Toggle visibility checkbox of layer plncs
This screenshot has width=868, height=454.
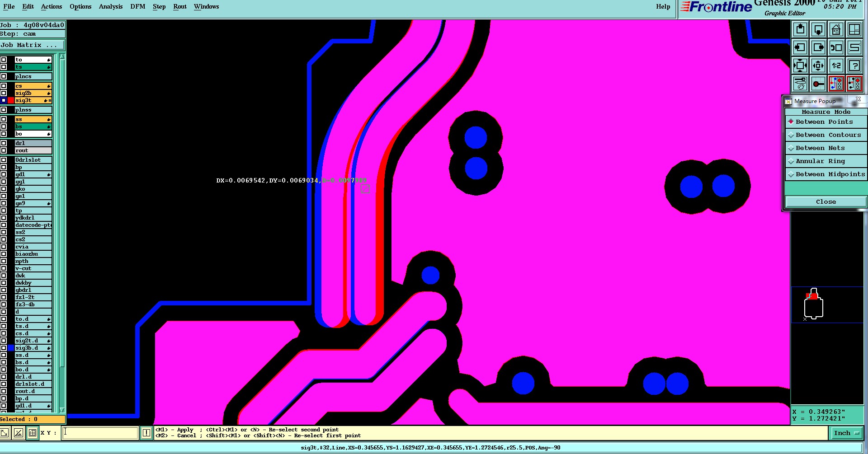(x=4, y=76)
